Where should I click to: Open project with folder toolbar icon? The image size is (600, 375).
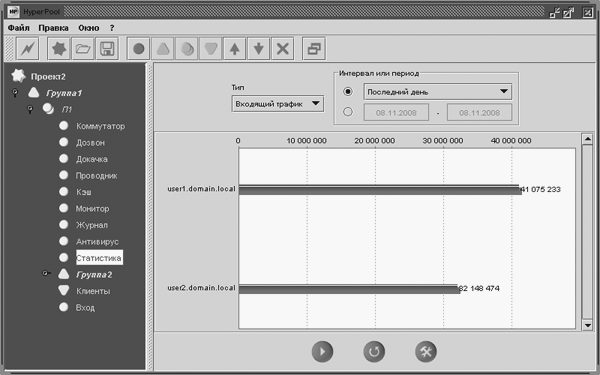pos(83,49)
